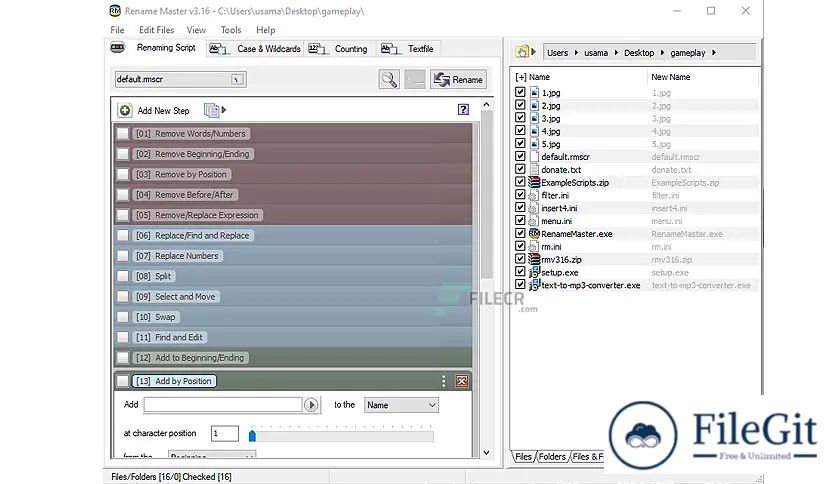Click the preview magnifier icon
This screenshot has width=836, height=484.
389,79
